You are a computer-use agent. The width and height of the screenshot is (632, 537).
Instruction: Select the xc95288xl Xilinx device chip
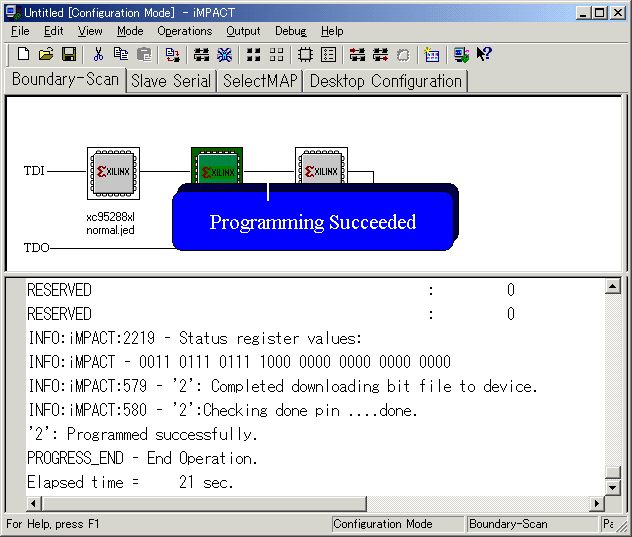[x=112, y=172]
